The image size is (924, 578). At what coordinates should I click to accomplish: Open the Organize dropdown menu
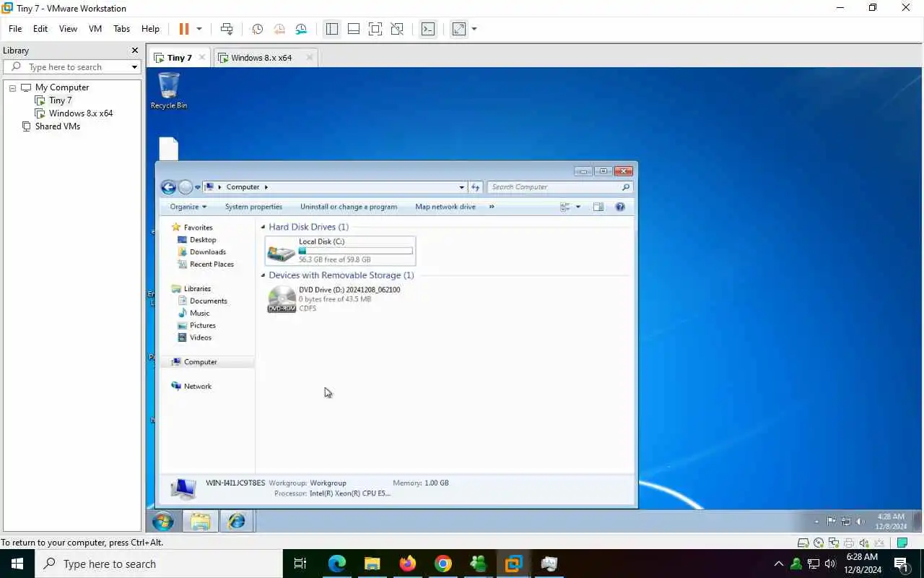pyautogui.click(x=188, y=207)
